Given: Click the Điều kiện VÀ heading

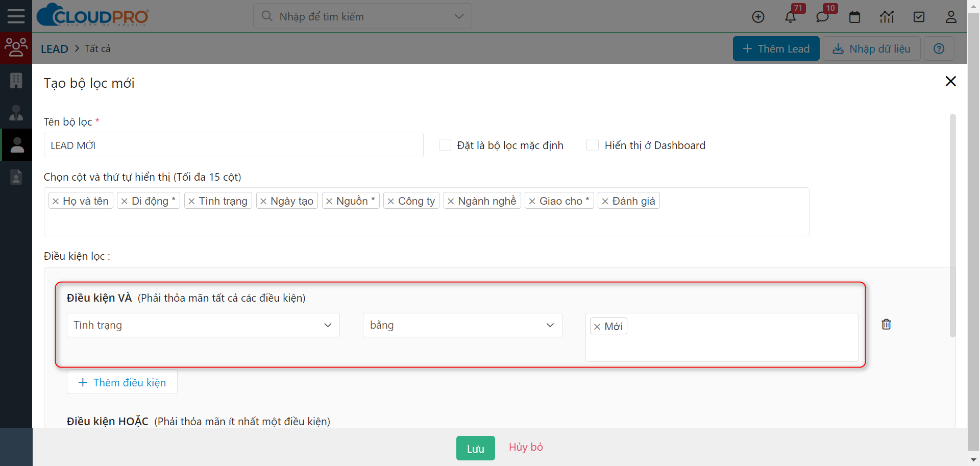Looking at the screenshot, I should [x=99, y=298].
